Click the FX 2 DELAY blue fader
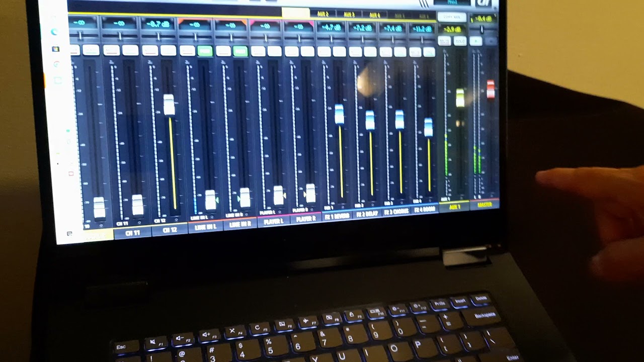 point(370,120)
